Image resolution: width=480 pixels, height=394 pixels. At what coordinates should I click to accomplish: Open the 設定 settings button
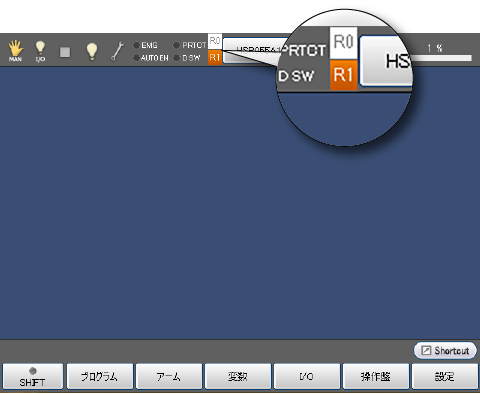coord(445,377)
